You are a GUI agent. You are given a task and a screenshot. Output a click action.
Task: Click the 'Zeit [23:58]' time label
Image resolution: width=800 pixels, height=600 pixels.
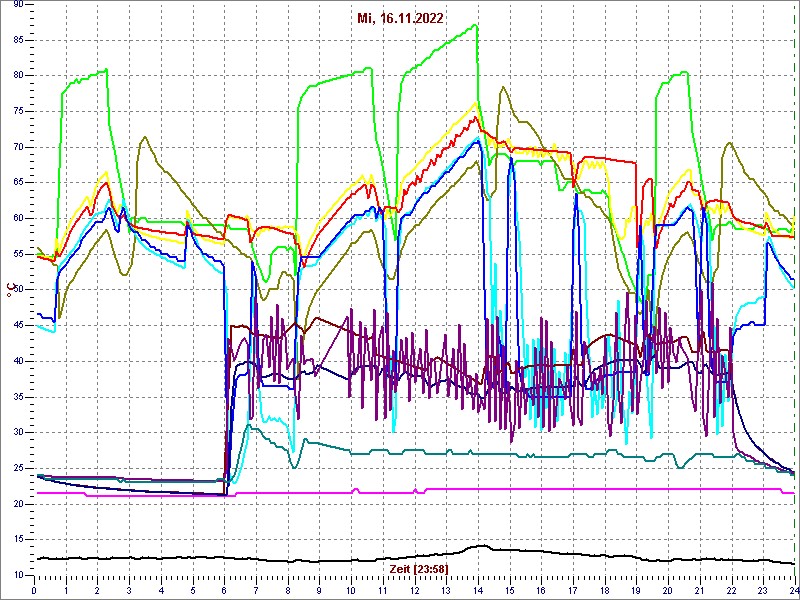(x=420, y=568)
